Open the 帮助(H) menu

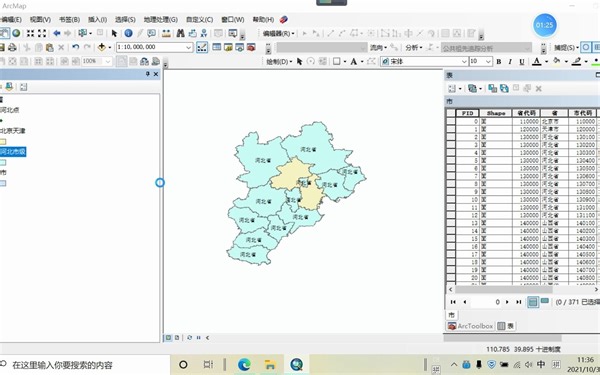[x=263, y=20]
